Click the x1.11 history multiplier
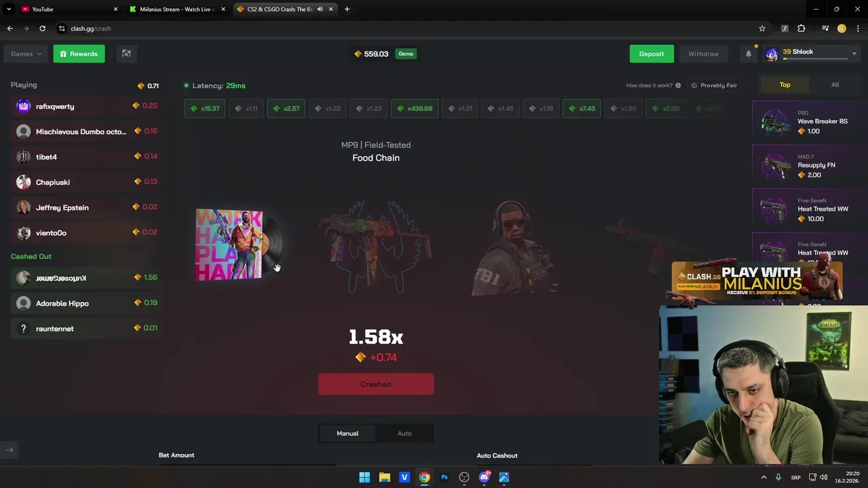 tap(246, 108)
